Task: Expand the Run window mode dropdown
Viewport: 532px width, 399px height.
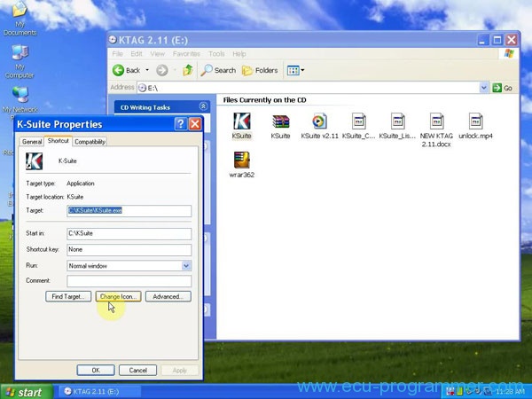Action: [x=186, y=265]
